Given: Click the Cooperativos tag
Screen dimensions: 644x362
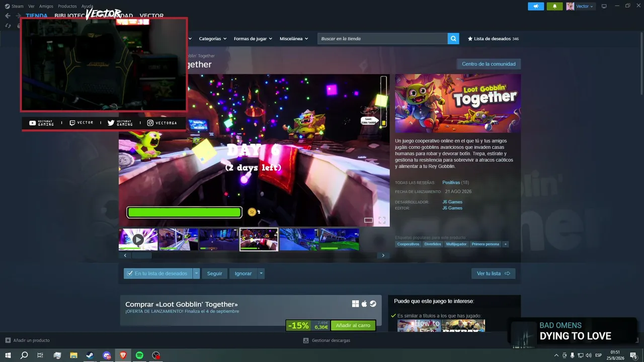Looking at the screenshot, I should click(x=408, y=244).
